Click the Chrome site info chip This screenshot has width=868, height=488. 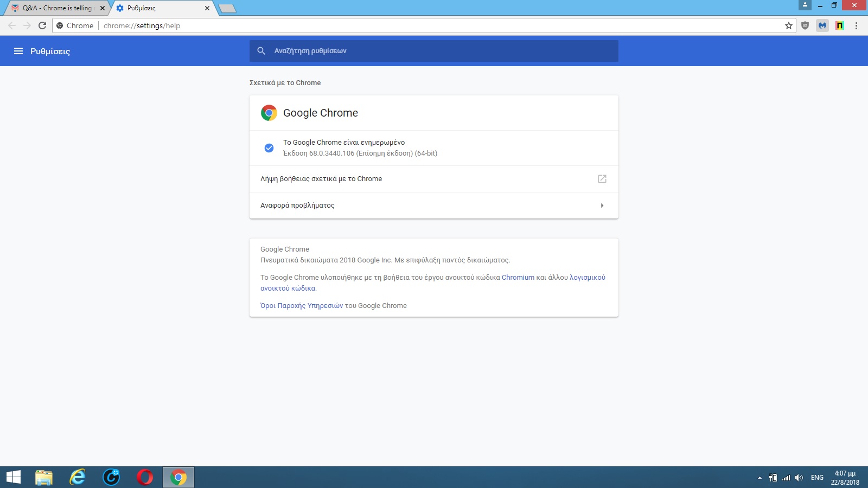coord(75,25)
